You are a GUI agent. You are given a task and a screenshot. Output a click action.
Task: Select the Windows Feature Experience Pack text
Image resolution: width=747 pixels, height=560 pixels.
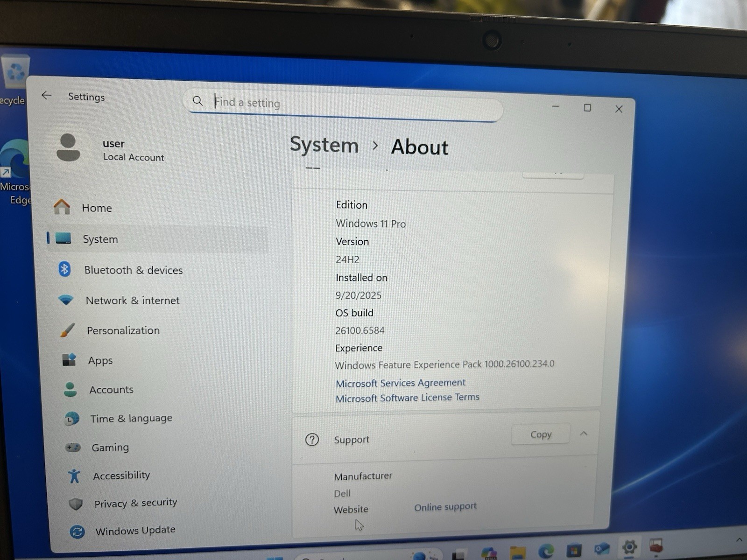(x=444, y=364)
